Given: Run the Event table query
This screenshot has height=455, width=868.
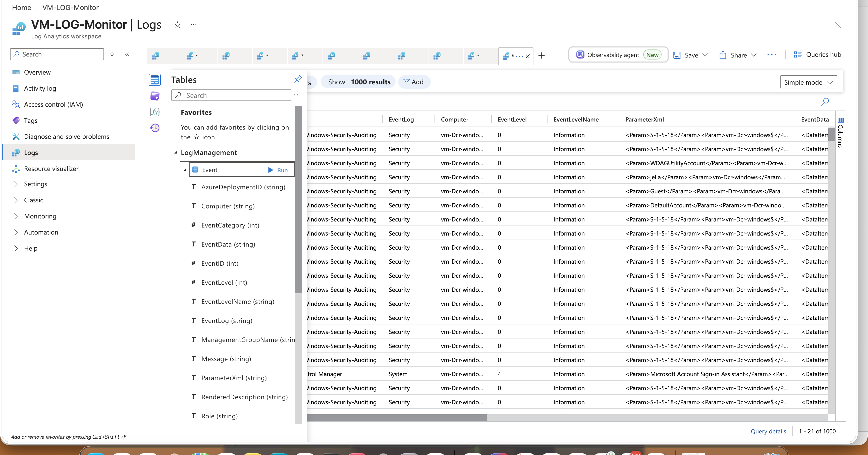Looking at the screenshot, I should tap(278, 170).
